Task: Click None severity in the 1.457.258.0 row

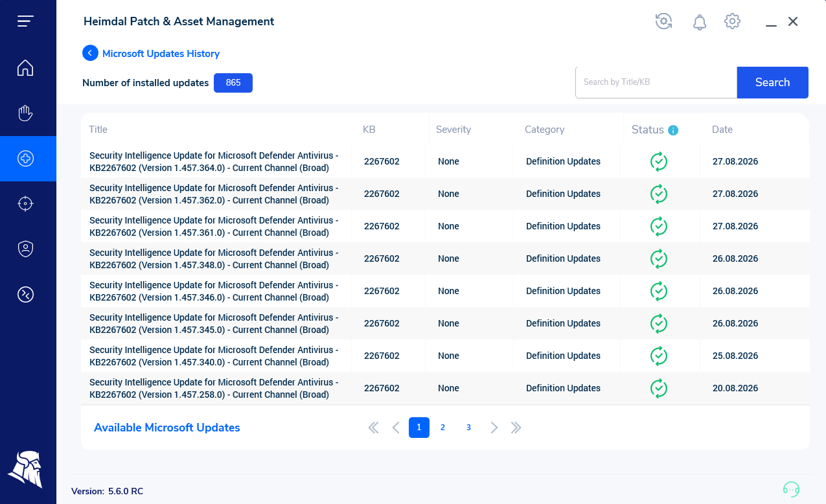Action: click(448, 388)
